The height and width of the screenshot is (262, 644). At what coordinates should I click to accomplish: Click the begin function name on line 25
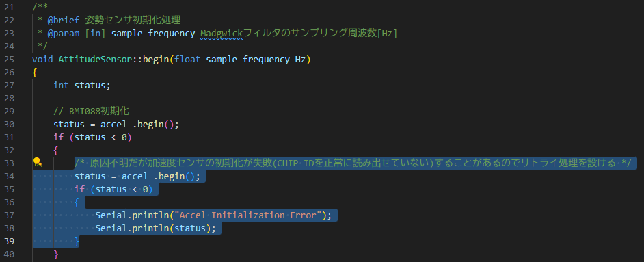156,59
